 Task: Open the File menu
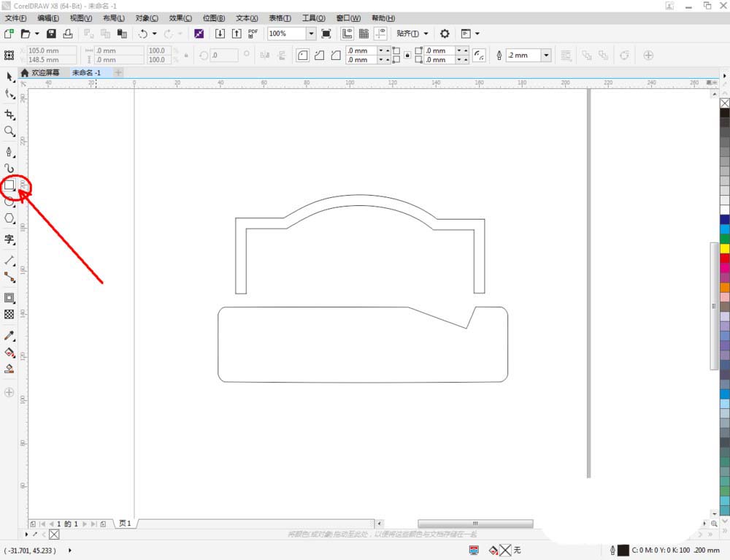click(16, 18)
